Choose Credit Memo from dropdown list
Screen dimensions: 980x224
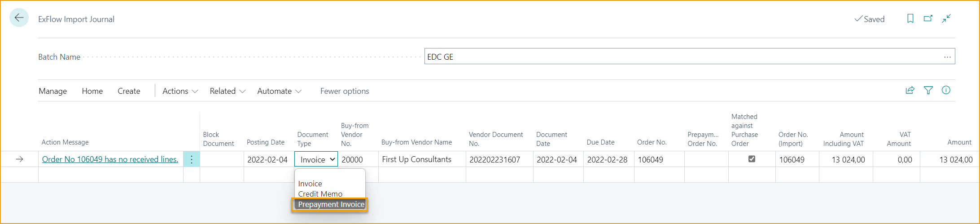(320, 194)
